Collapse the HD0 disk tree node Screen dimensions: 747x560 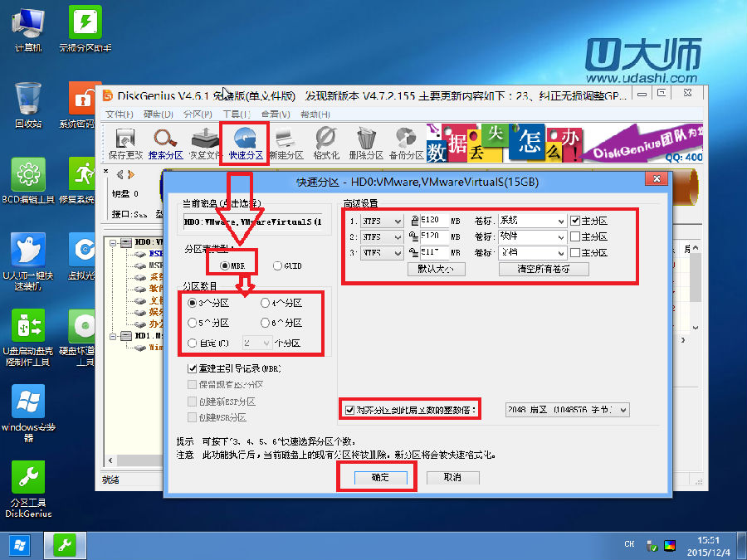(113, 243)
